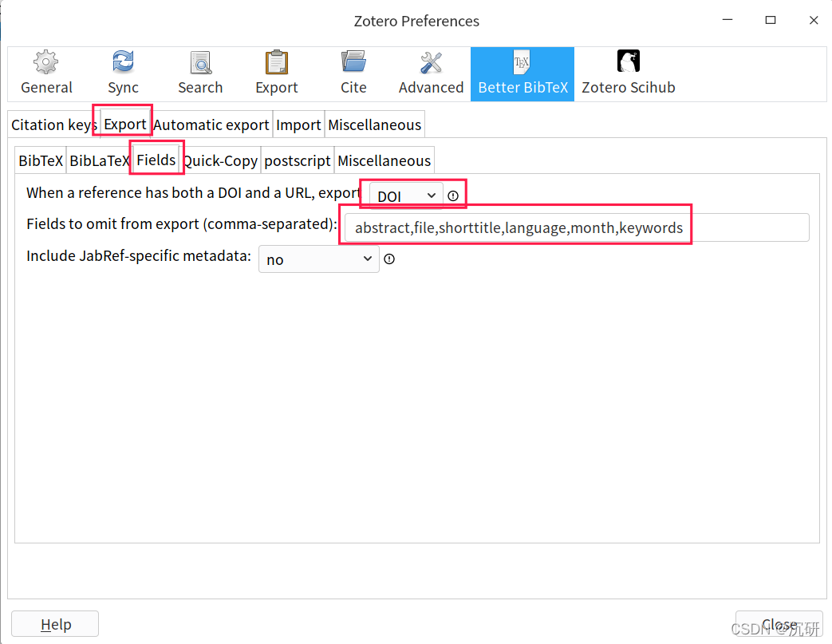Open the JabRef-specific metadata dropdown
The width and height of the screenshot is (832, 644).
pyautogui.click(x=319, y=259)
